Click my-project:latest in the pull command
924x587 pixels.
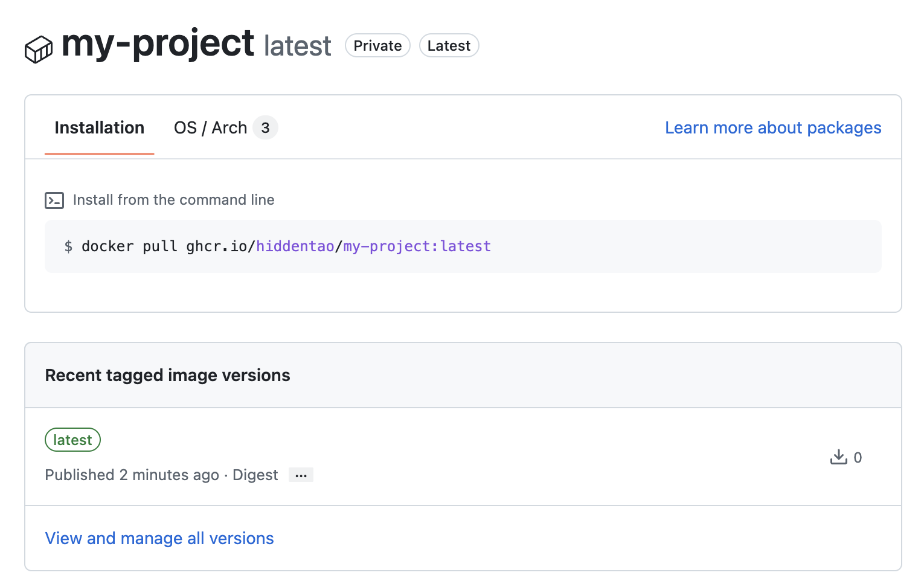coord(417,246)
